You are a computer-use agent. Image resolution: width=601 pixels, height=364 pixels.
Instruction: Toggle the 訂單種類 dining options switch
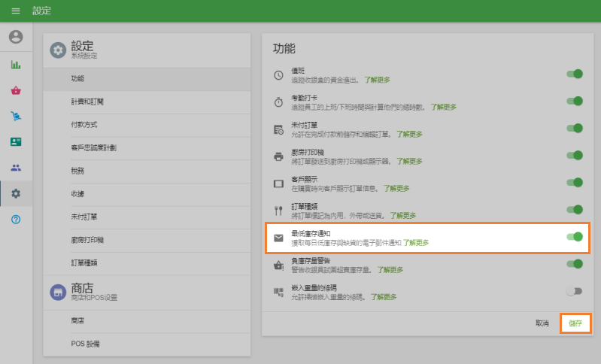point(575,210)
